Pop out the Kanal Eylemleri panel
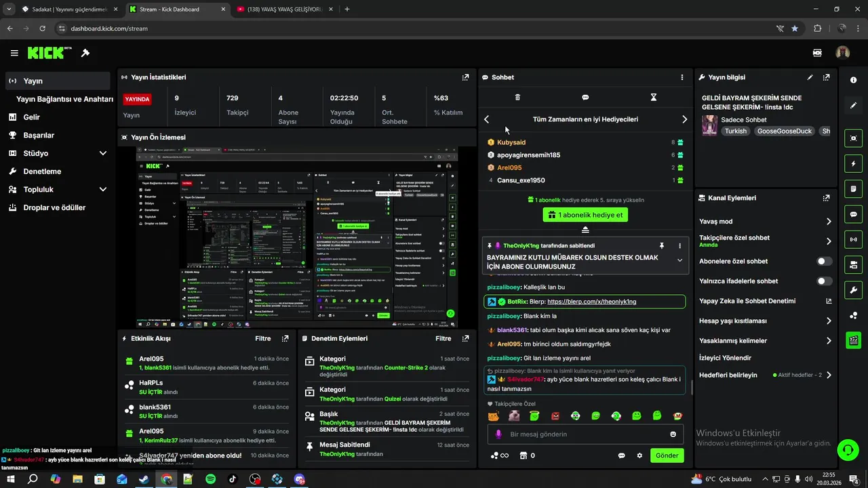868x488 pixels. point(826,198)
